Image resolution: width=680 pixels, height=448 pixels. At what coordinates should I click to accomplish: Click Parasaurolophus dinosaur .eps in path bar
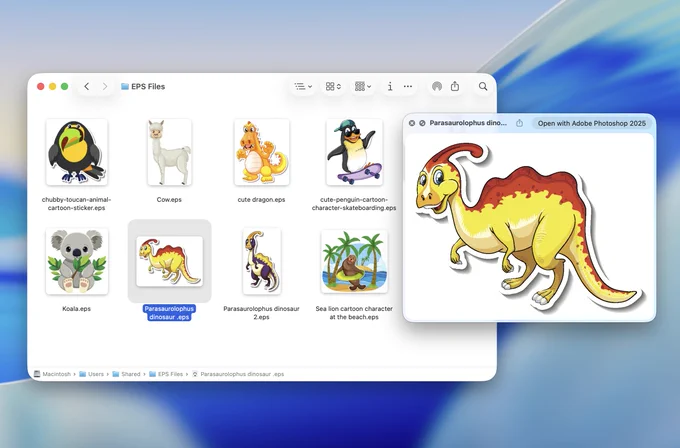(238, 374)
